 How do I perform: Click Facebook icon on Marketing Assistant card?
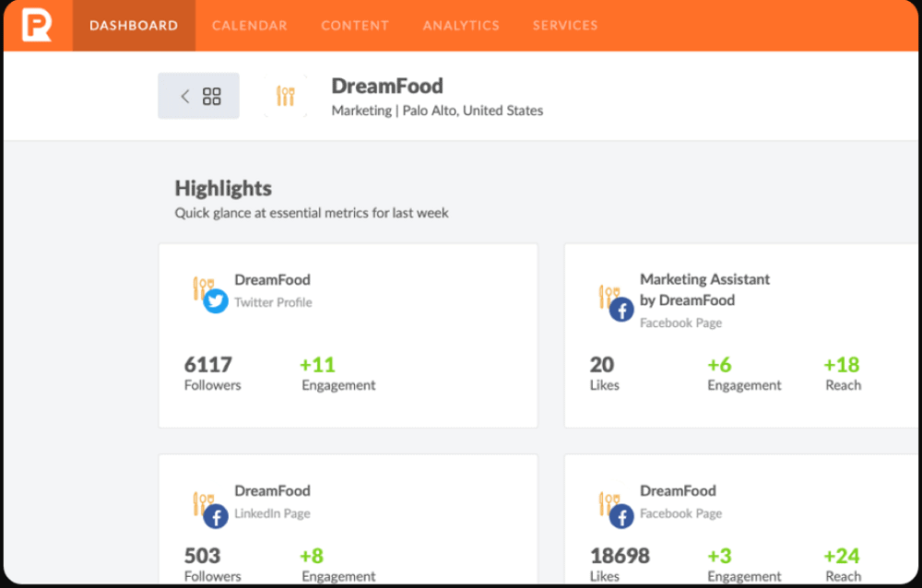[x=621, y=310]
